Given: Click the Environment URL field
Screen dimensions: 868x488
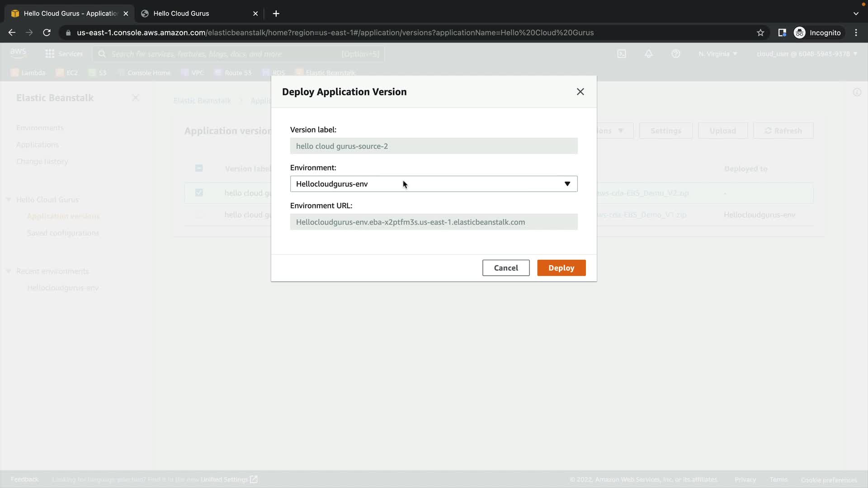Looking at the screenshot, I should tap(434, 222).
